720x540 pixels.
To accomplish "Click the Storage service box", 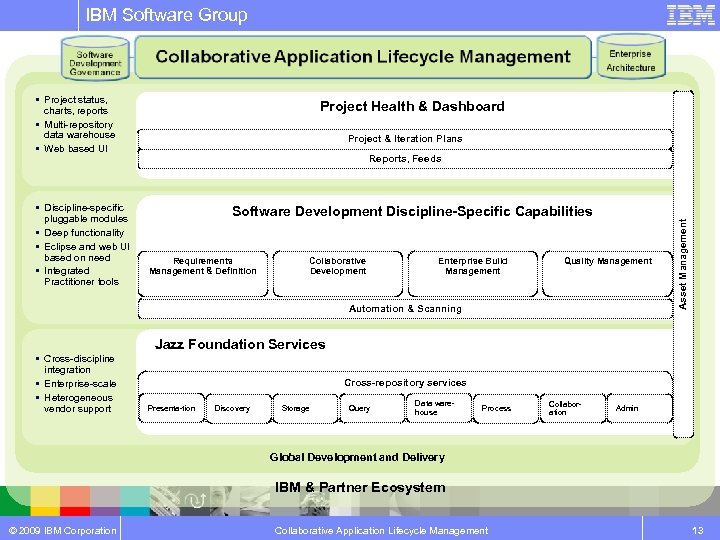I will 305,408.
